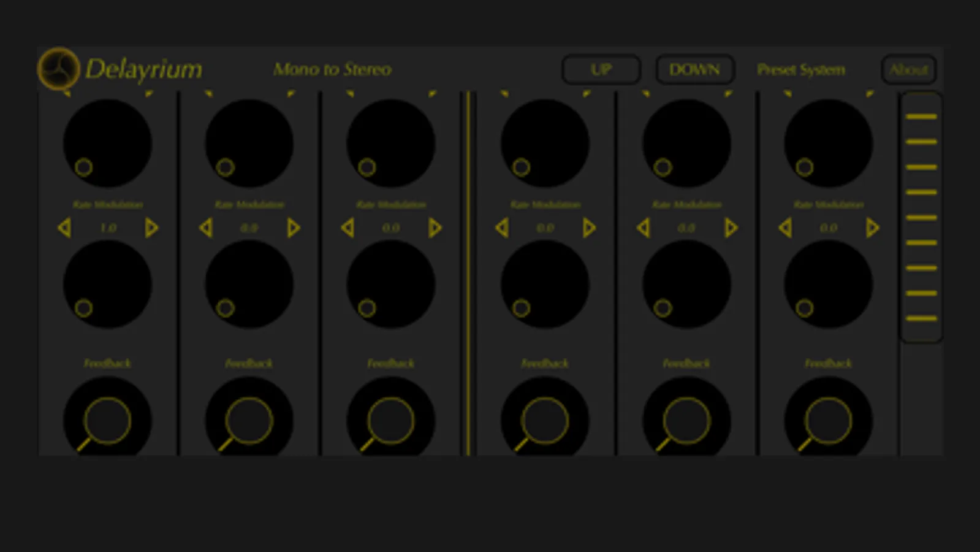Click left arrow in second delay column
This screenshot has height=552, width=980.
[206, 228]
